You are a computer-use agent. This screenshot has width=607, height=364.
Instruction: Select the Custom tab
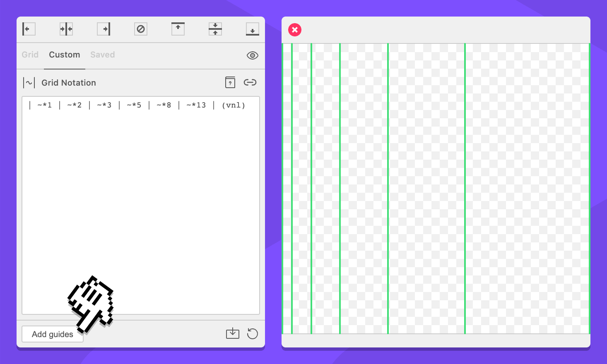click(65, 55)
